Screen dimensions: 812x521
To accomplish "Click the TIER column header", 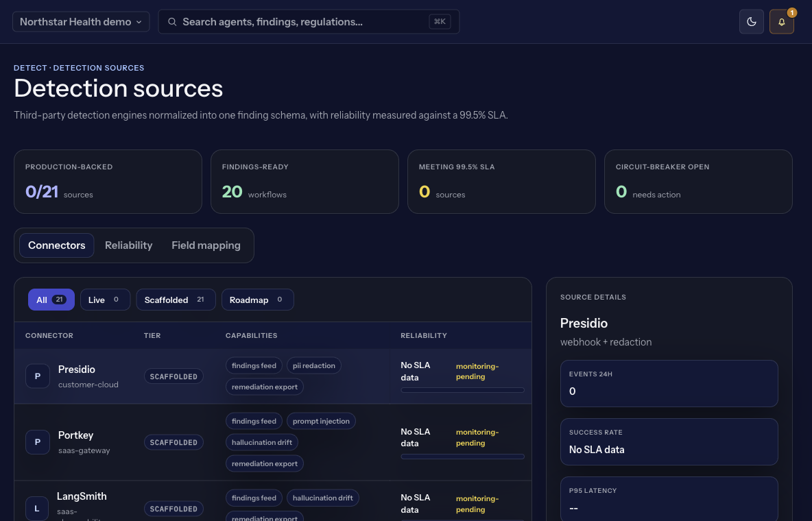I will click(x=152, y=336).
